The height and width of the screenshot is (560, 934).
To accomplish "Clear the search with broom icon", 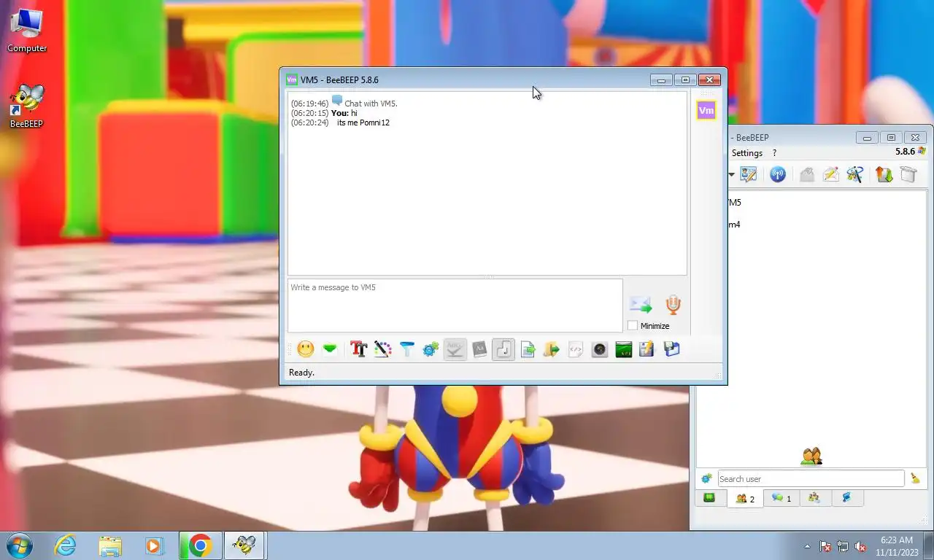I will click(915, 479).
